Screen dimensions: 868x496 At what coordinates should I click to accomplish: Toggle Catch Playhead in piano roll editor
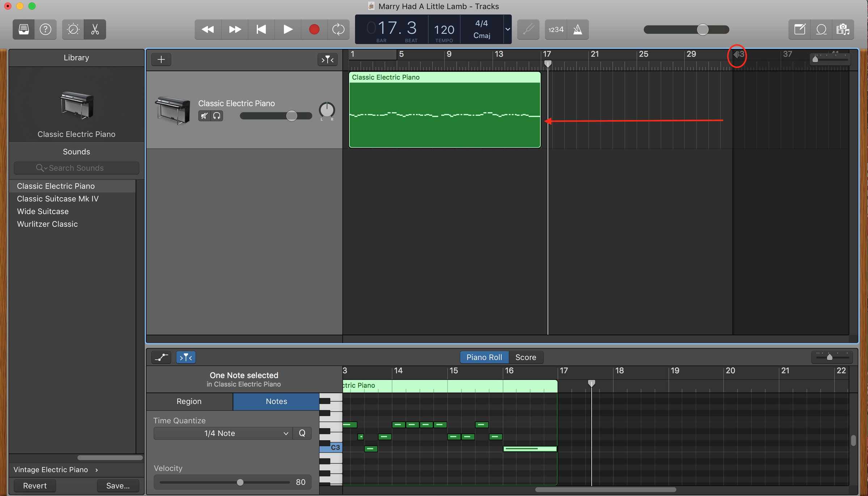coord(186,357)
